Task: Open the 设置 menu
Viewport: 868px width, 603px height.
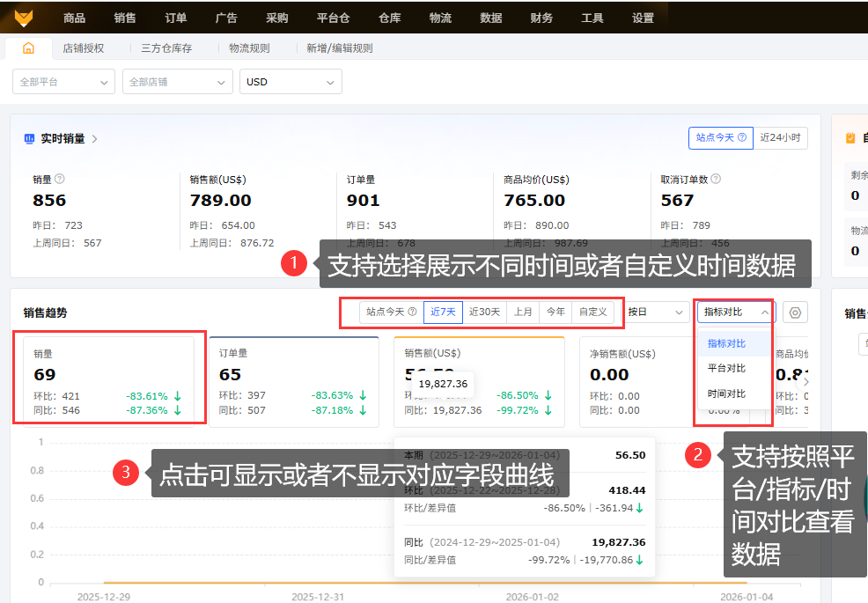Action: coord(643,18)
